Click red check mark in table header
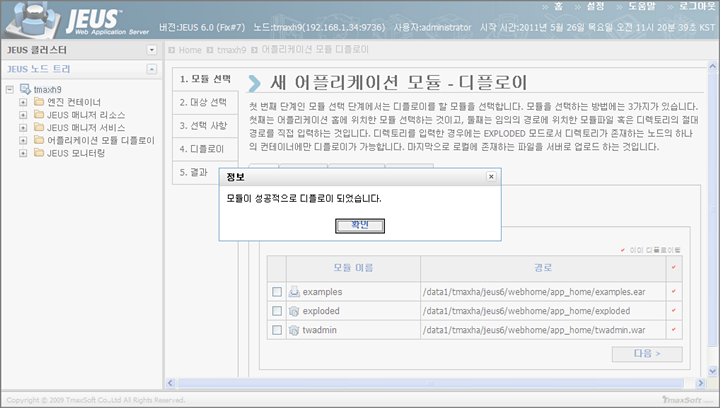720x408 pixels. click(674, 267)
